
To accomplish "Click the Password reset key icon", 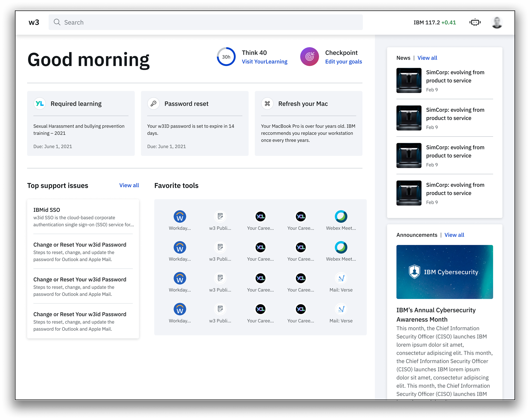I will pos(153,104).
